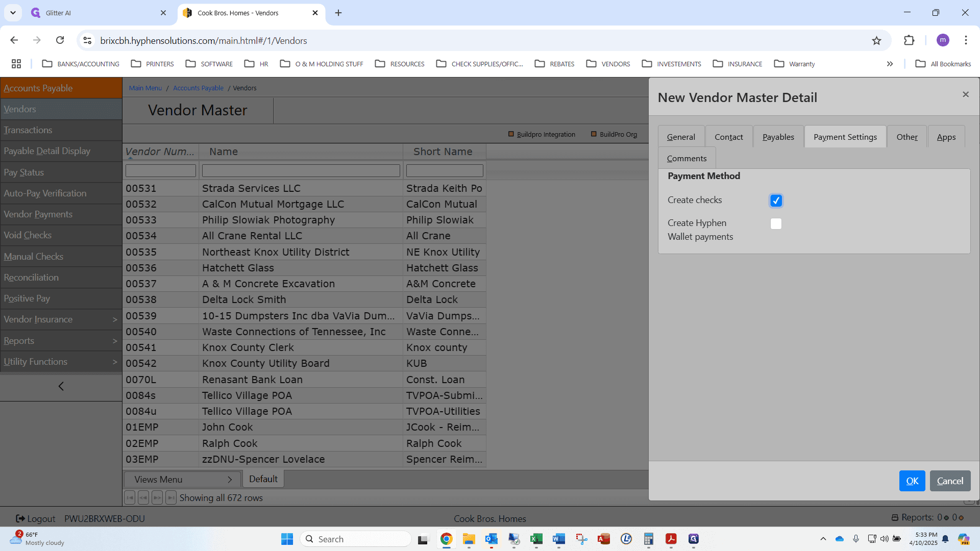This screenshot has height=551, width=980.
Task: Reload the page
Action: tap(60, 40)
